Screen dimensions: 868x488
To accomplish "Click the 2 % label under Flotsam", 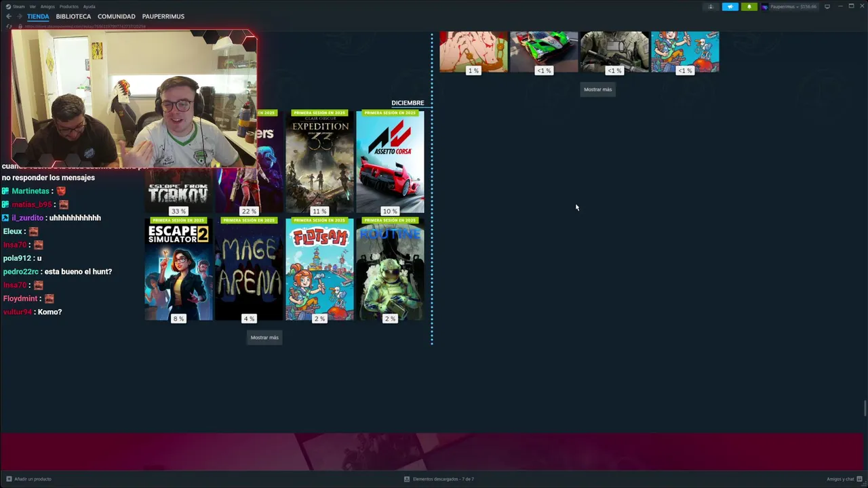I will [319, 319].
